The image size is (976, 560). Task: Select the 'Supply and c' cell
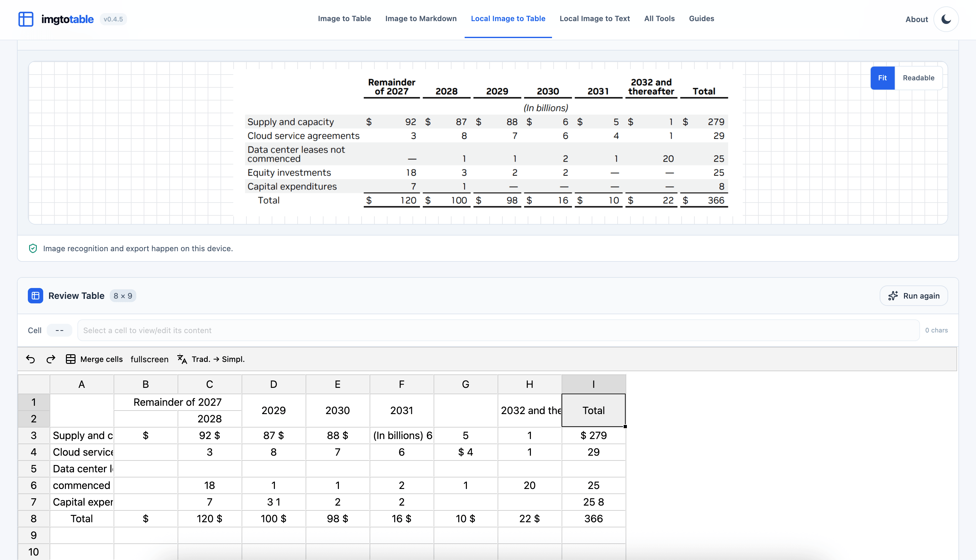[x=82, y=435]
